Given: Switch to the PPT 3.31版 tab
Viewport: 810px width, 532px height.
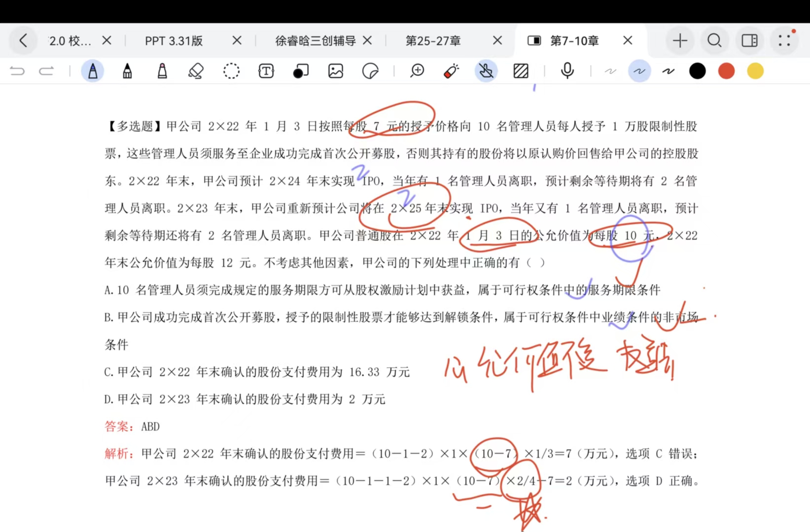Looking at the screenshot, I should (174, 41).
